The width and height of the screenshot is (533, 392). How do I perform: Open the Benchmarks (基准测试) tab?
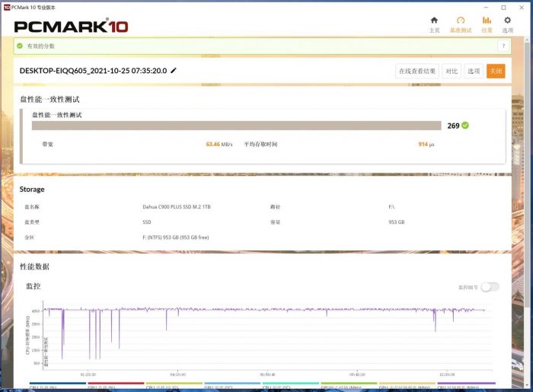tap(460, 24)
